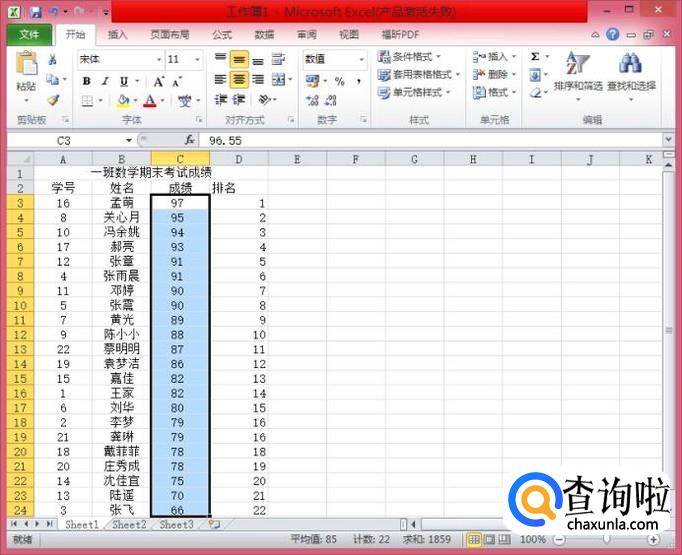This screenshot has width=682, height=555.
Task: Open the 文件 File tab
Action: 29,34
